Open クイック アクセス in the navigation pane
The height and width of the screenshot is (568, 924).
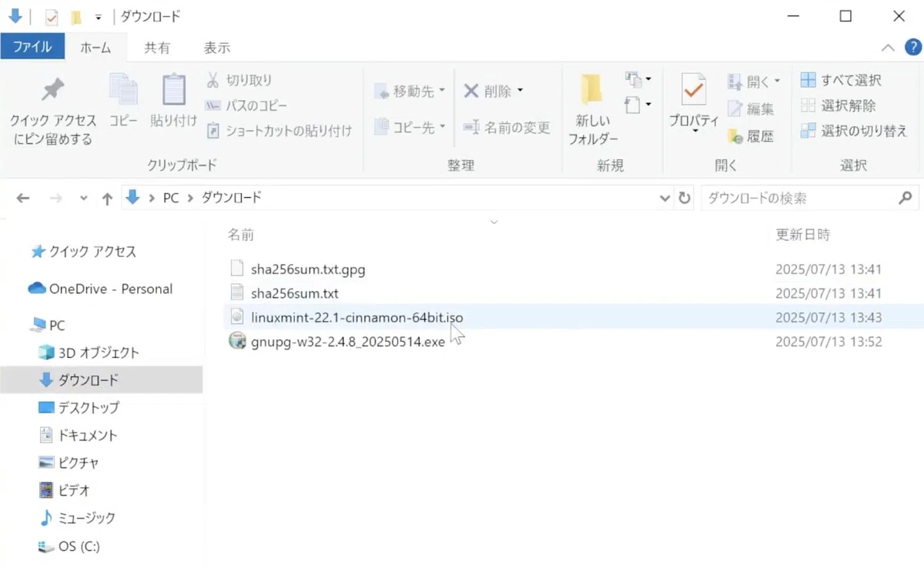pyautogui.click(x=83, y=252)
